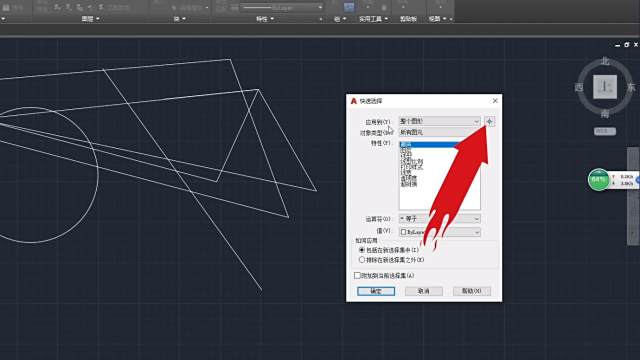The image size is (640, 360).
Task: Expand the 块 (Block) ribbon panel
Action: click(x=180, y=19)
